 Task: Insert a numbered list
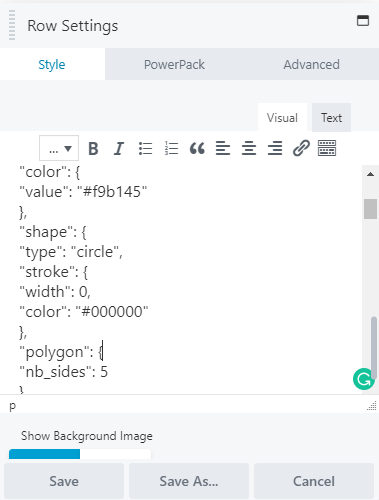(171, 148)
